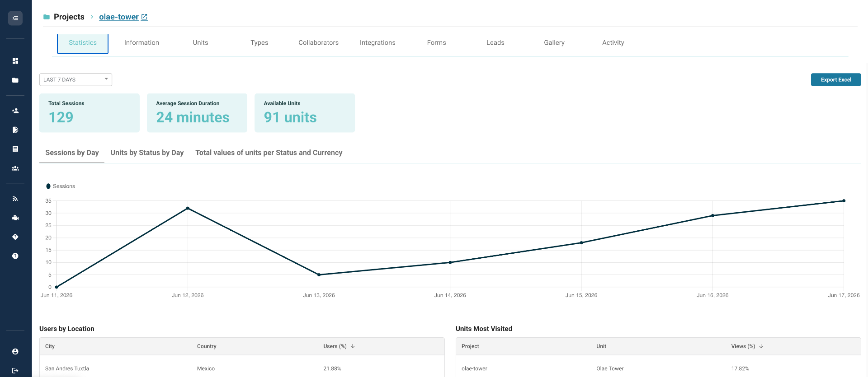868x377 pixels.
Task: Switch to the Information tab
Action: pyautogui.click(x=142, y=43)
